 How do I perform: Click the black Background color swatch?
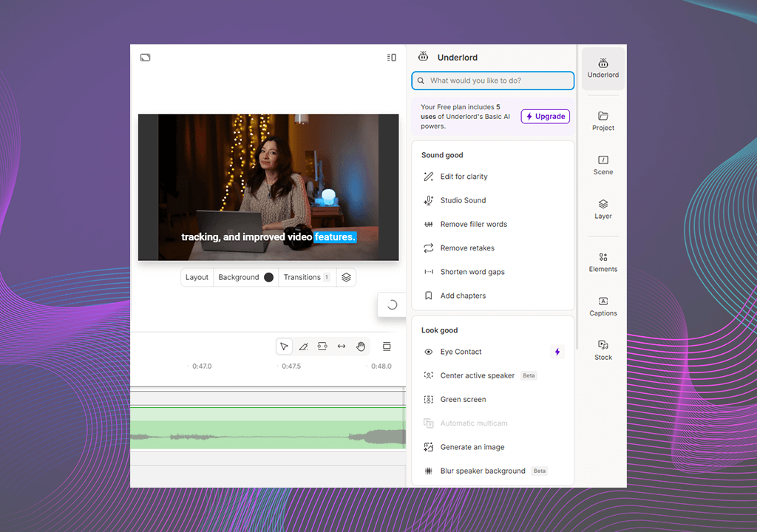click(268, 277)
